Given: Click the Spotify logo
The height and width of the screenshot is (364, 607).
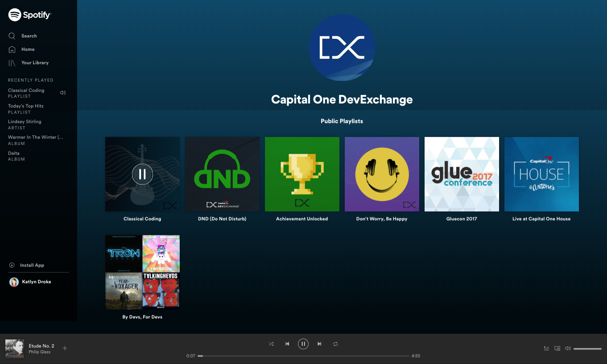Looking at the screenshot, I should coord(30,15).
